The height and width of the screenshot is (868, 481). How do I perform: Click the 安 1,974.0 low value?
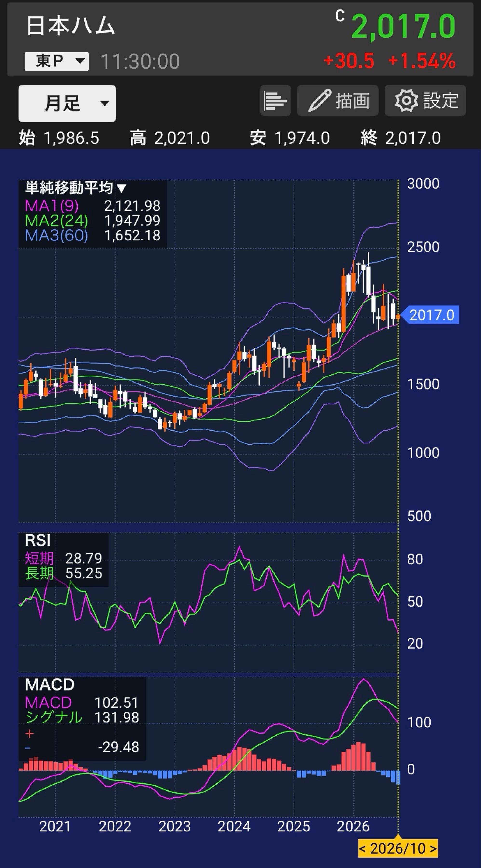(x=290, y=138)
